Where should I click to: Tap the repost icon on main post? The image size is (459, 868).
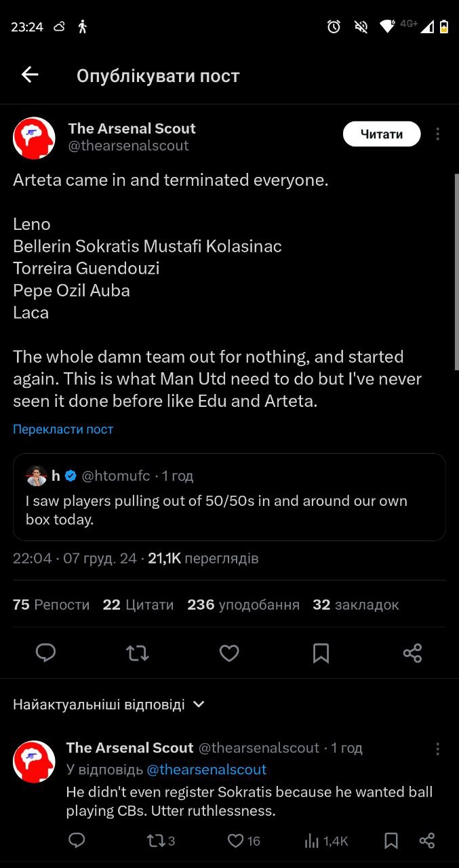138,653
